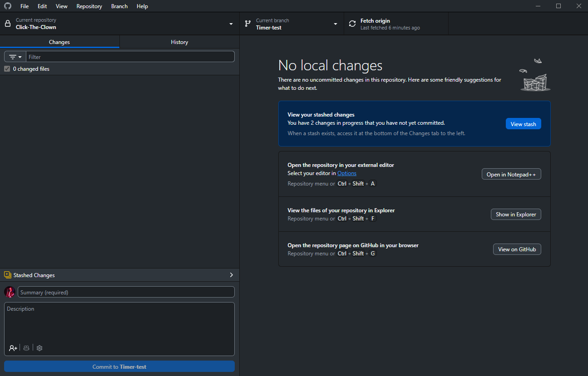The width and height of the screenshot is (588, 376).
Task: Minimize the GitHub Desktop window
Action: point(538,6)
